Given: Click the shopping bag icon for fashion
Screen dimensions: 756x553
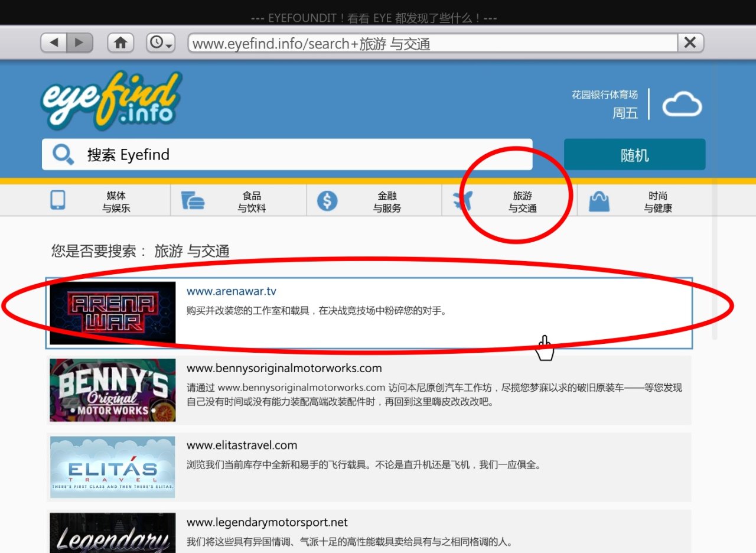Looking at the screenshot, I should pos(599,201).
